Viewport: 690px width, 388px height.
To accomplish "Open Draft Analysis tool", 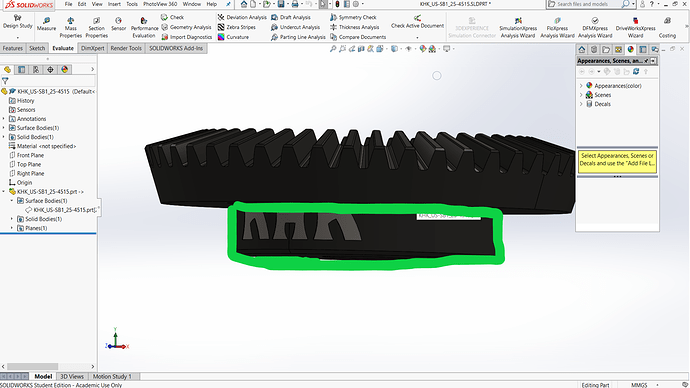I will [291, 17].
